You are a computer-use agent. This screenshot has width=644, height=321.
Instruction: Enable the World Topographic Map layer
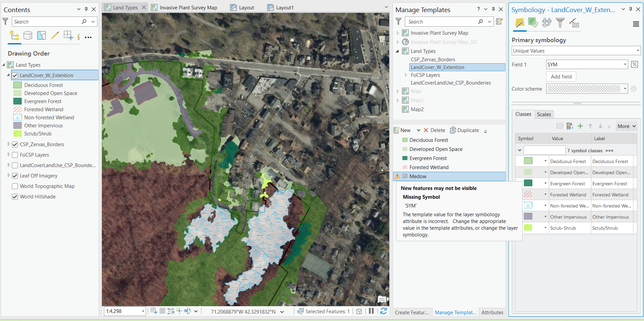[x=15, y=186]
